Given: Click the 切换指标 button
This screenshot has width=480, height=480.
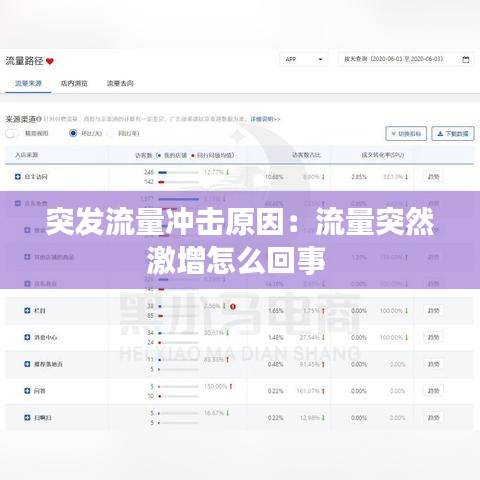Looking at the screenshot, I should [406, 133].
